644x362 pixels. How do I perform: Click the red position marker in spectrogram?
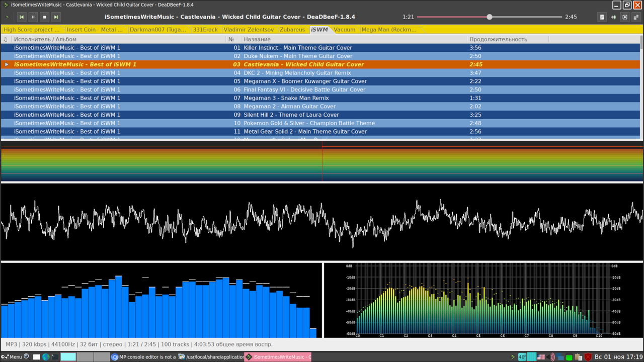point(322,161)
